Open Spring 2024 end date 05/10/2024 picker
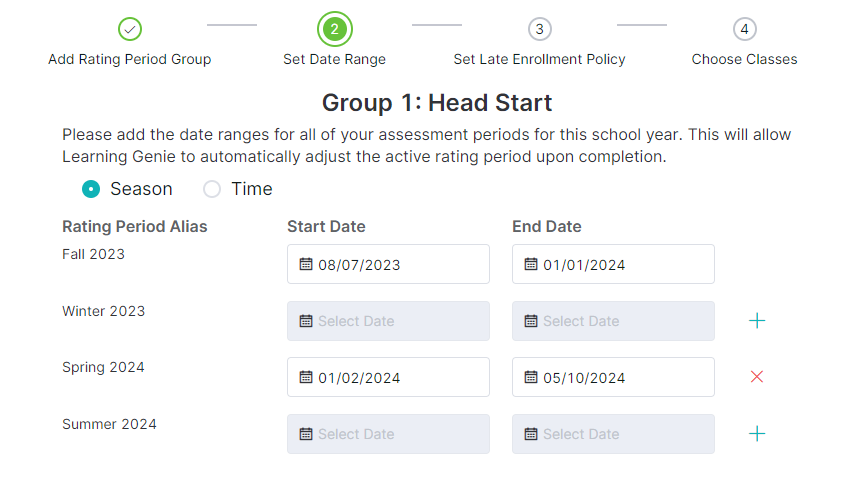This screenshot has width=846, height=482. (x=613, y=377)
